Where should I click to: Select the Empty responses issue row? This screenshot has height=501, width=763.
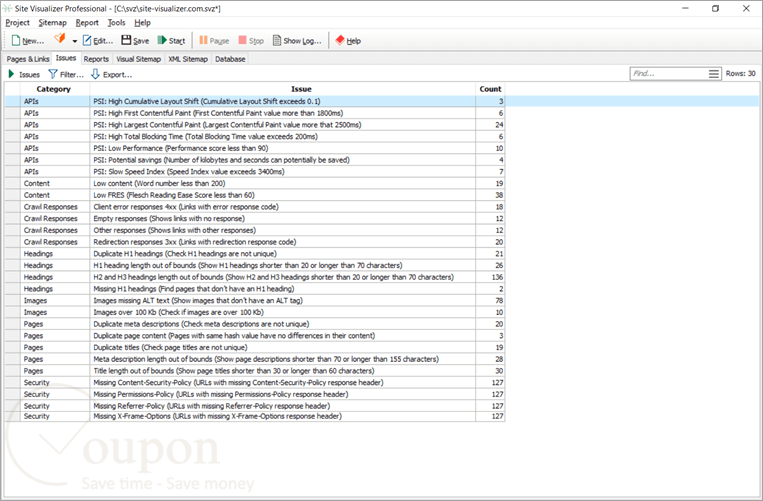[255, 218]
